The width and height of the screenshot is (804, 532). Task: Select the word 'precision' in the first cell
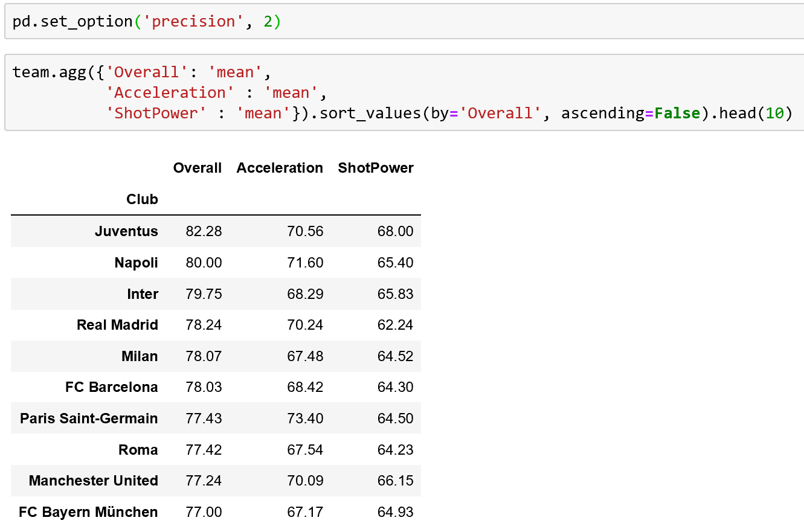194,20
